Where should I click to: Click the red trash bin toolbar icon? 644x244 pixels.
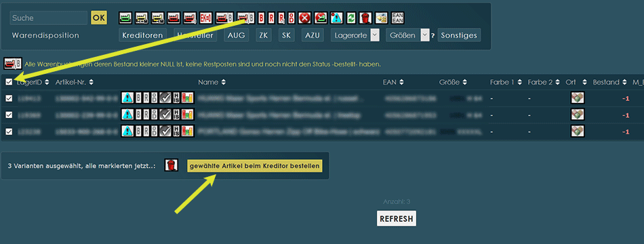(365, 18)
